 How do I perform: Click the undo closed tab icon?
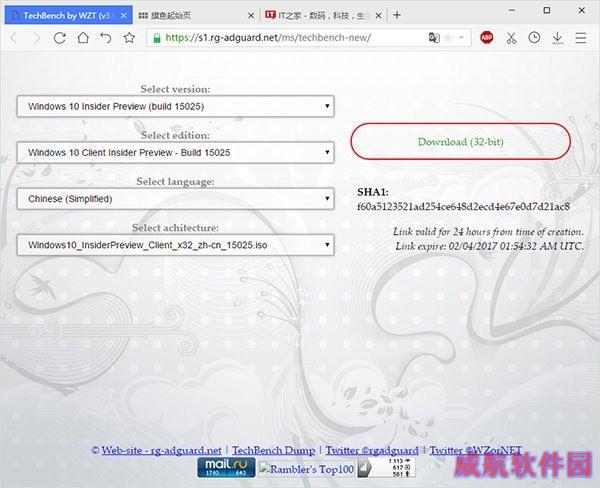point(106,38)
